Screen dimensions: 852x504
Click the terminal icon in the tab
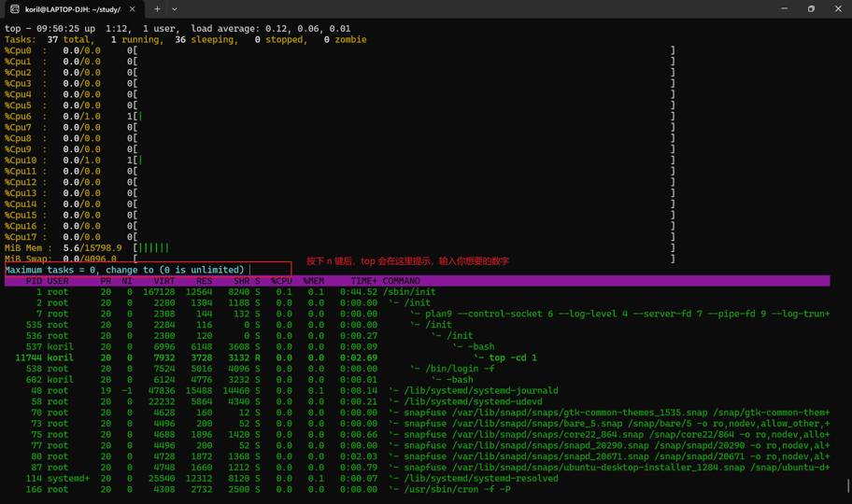[x=15, y=9]
